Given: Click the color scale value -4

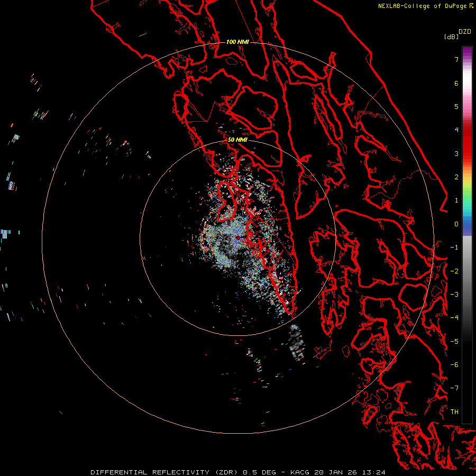Looking at the screenshot, I should point(454,318).
